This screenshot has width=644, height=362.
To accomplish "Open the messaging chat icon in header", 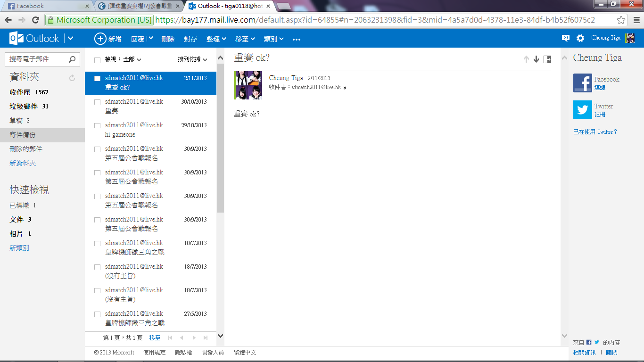I will 566,39.
